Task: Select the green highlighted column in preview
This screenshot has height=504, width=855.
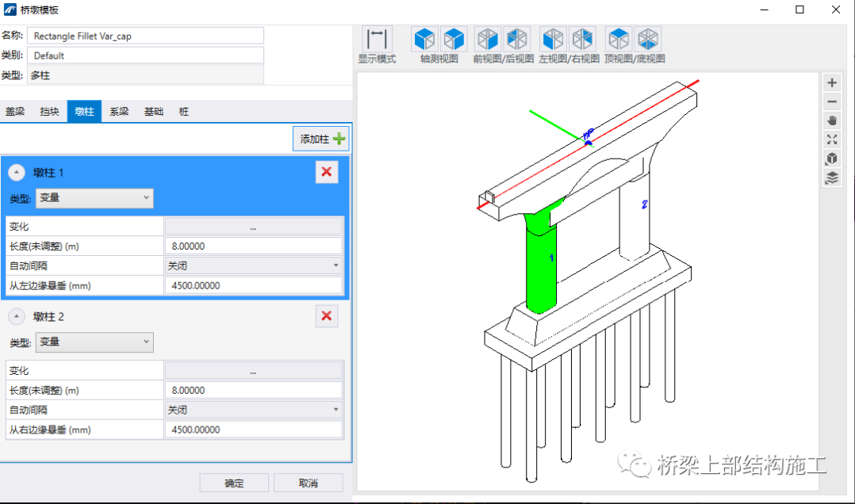Action: click(541, 267)
